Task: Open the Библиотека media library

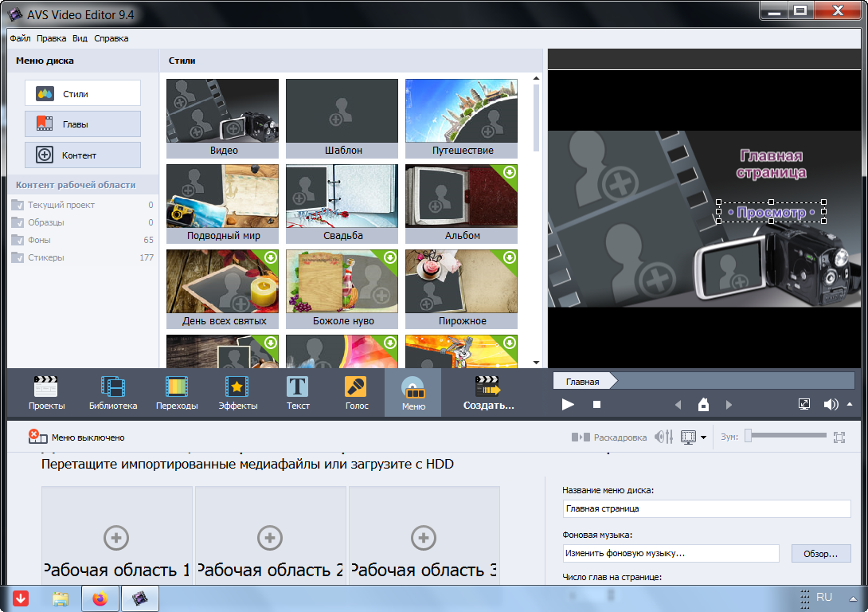Action: (x=113, y=393)
